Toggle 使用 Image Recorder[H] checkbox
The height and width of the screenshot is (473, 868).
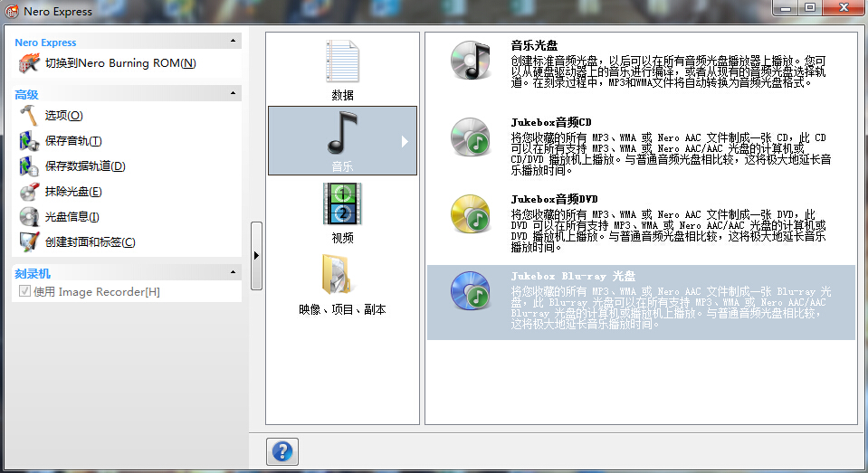[24, 291]
